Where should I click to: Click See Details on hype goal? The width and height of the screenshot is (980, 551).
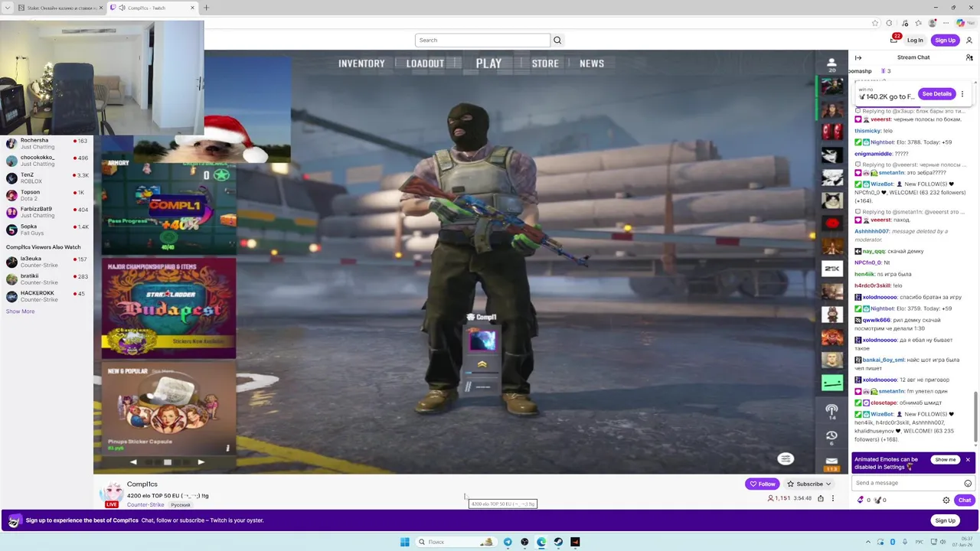pos(936,94)
